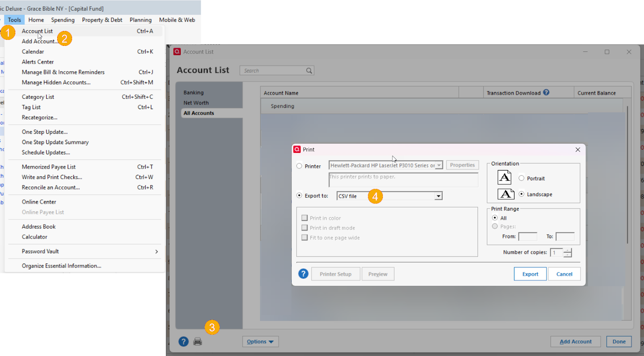644x356 pixels.
Task: Click the search magnifier icon
Action: (x=309, y=71)
